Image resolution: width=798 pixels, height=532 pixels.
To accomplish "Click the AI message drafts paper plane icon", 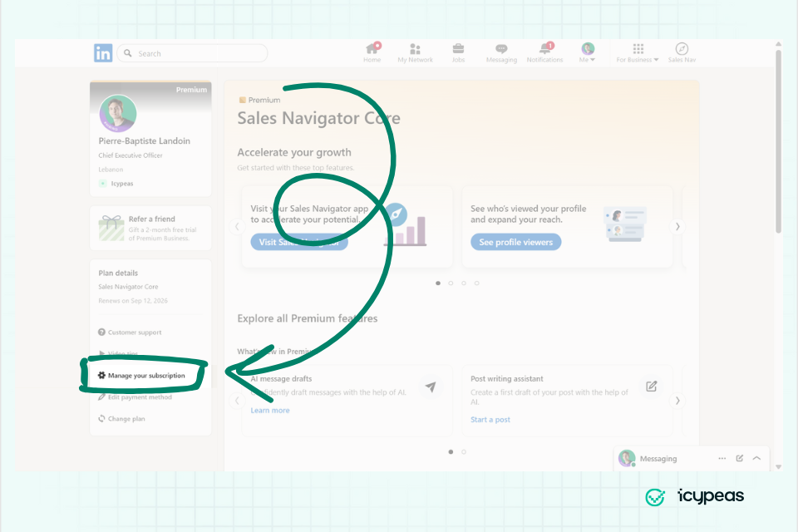I will click(x=431, y=387).
